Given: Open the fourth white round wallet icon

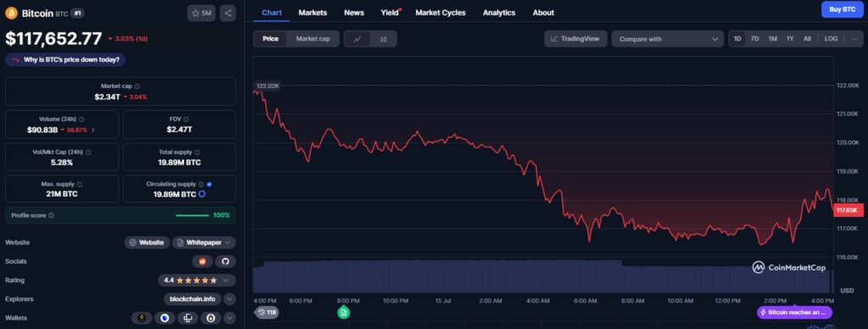Looking at the screenshot, I should coord(211,318).
